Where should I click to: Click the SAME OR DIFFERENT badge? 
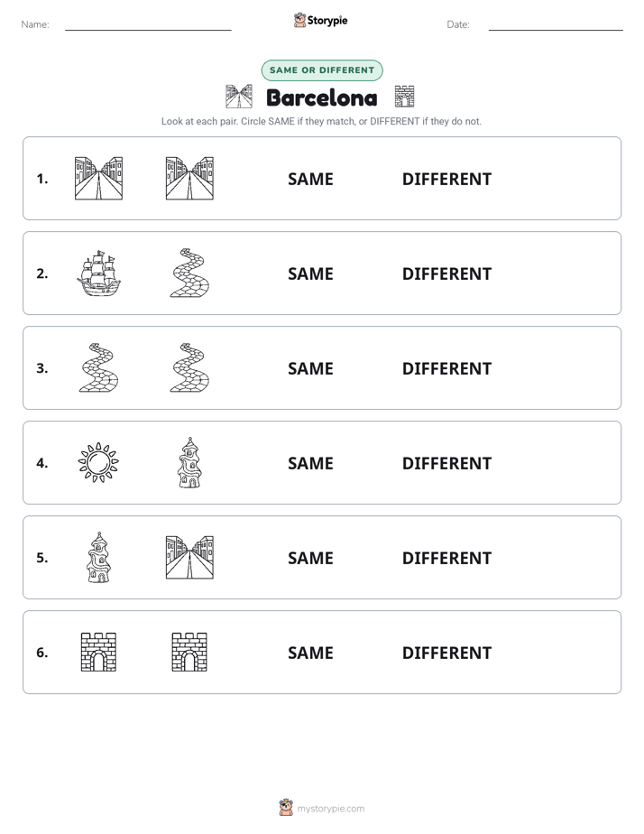click(322, 70)
